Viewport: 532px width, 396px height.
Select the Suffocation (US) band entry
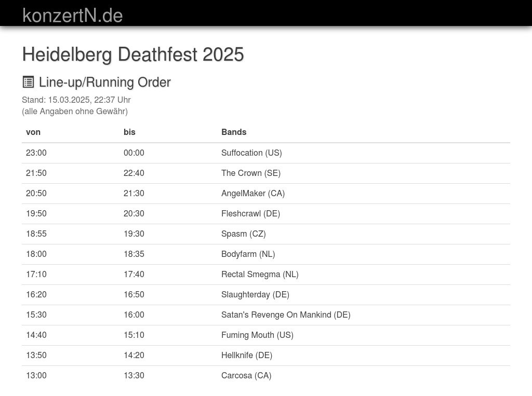251,153
